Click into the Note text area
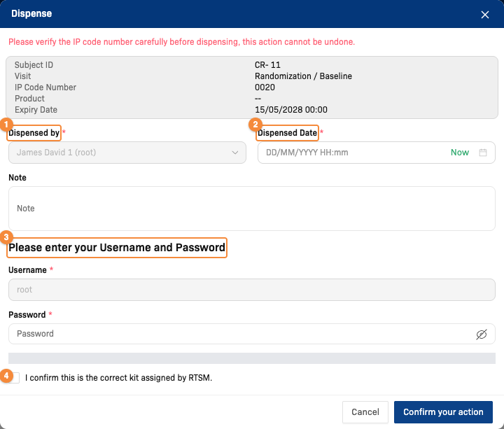This screenshot has width=504, height=429. point(252,209)
